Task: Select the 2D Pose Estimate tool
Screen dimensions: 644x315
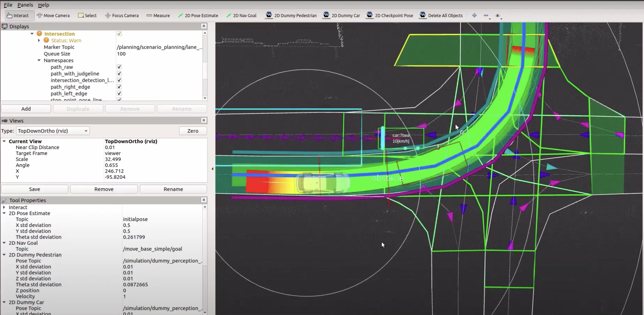Action: point(198,15)
